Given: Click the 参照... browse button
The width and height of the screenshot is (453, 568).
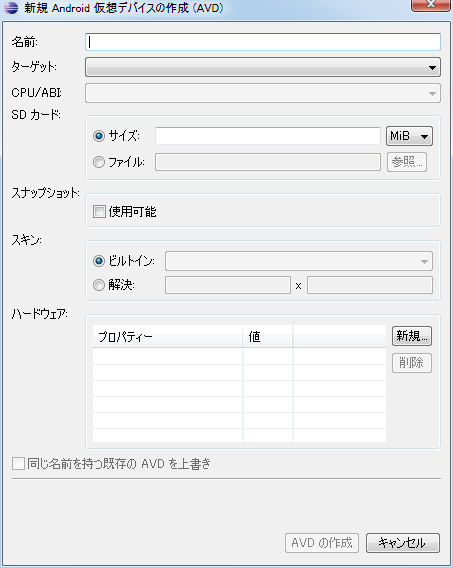Looking at the screenshot, I should coord(407,162).
